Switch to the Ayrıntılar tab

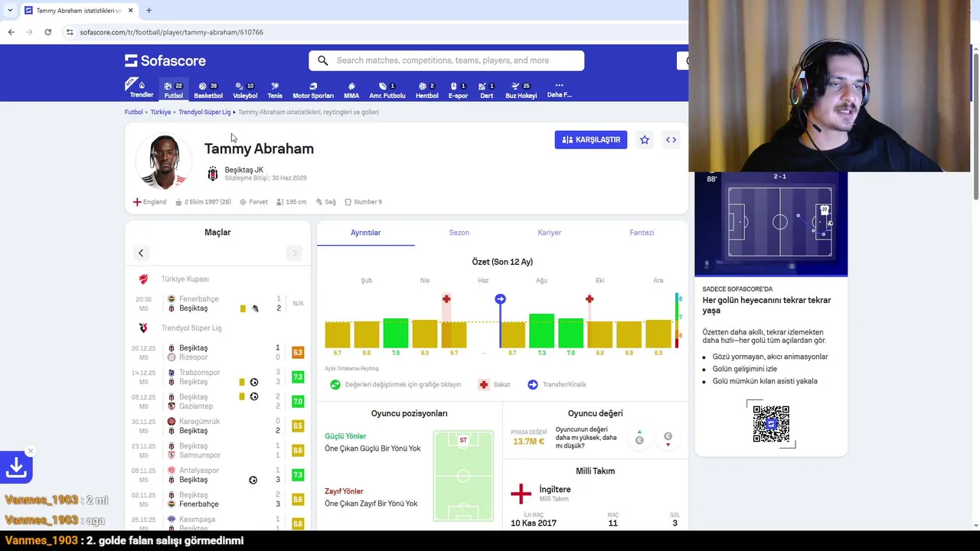point(366,233)
